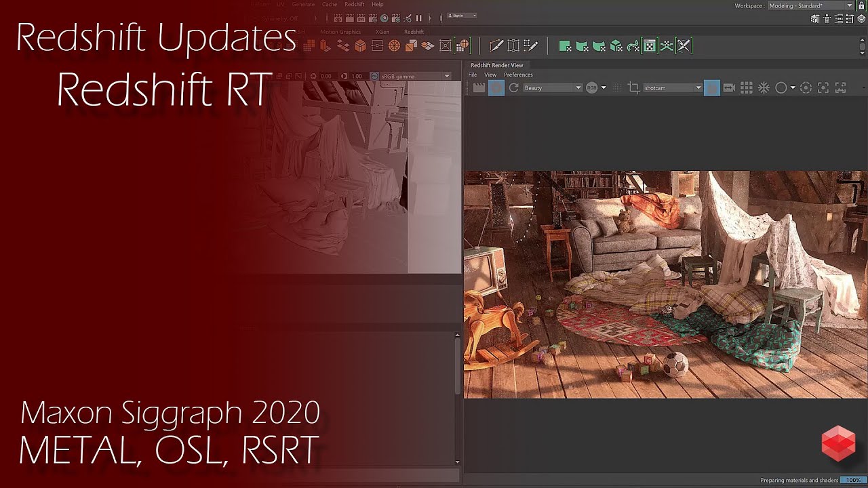Click the bracketed crossed-tools shelf icon
Viewport: 868px width, 488px height.
pyautogui.click(x=684, y=46)
